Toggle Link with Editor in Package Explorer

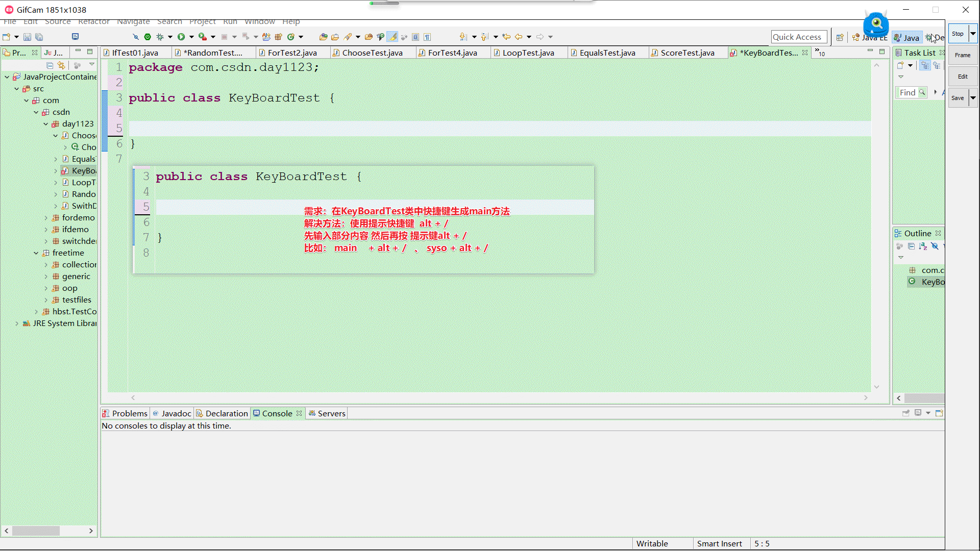pyautogui.click(x=61, y=65)
